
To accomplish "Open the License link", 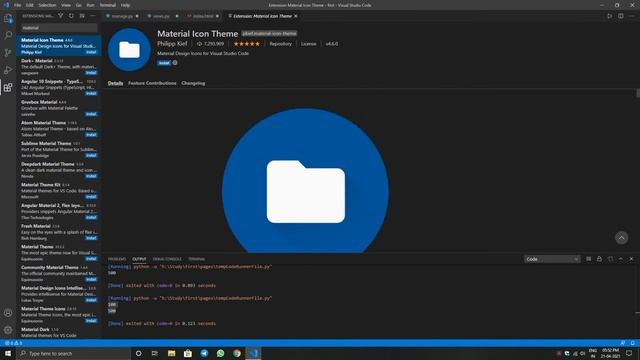I will pos(309,44).
